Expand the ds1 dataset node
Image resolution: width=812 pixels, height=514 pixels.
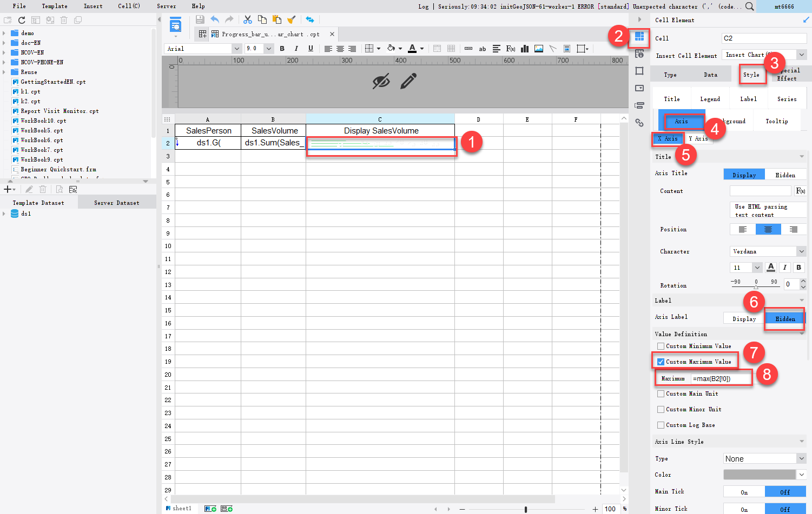[4, 213]
